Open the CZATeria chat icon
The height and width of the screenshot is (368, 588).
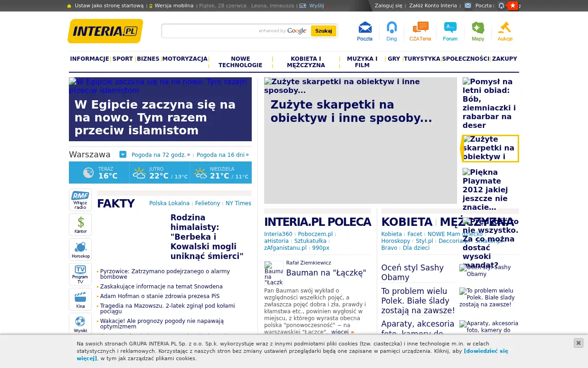click(x=420, y=31)
